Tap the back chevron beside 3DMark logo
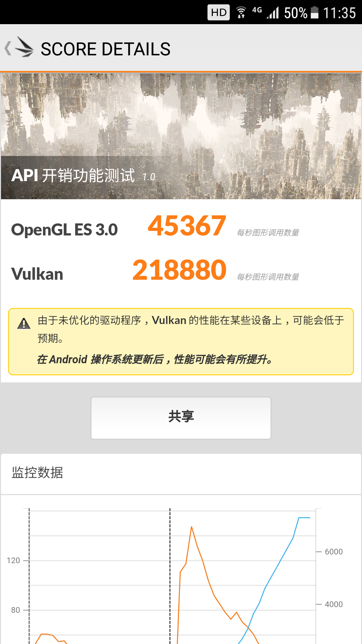The height and width of the screenshot is (644, 362). [x=8, y=48]
